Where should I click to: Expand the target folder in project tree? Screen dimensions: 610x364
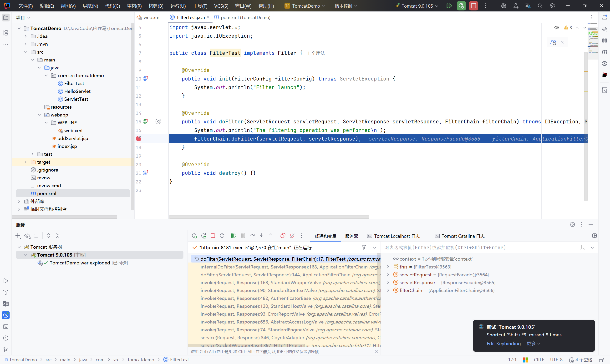[25, 162]
